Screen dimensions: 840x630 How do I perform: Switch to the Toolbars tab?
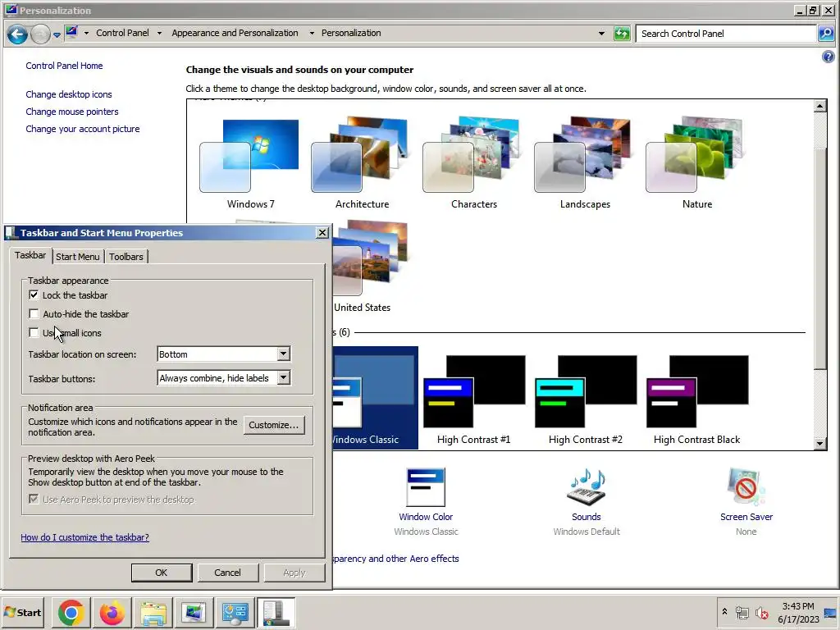[126, 257]
